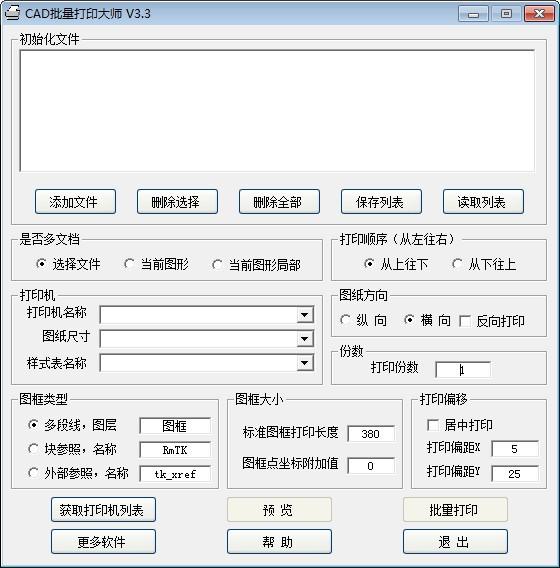
Task: Click the 打印份数 input field
Action: point(463,370)
